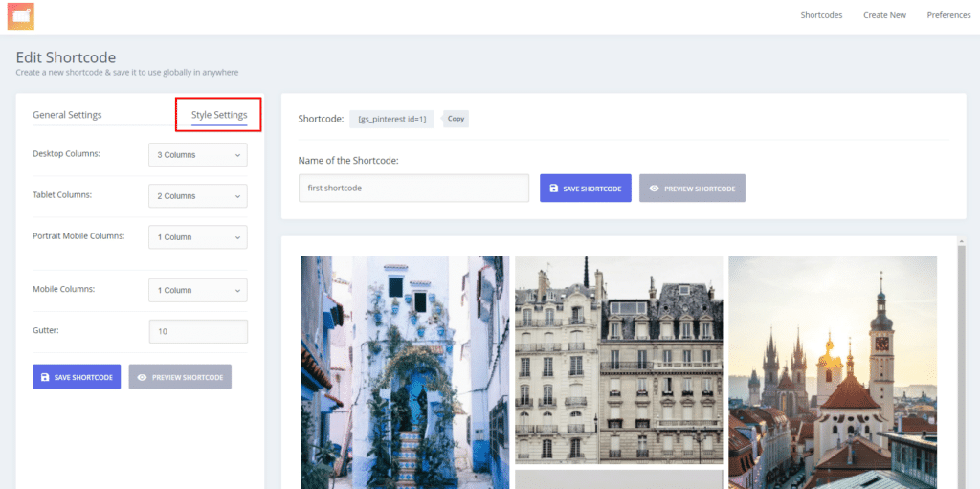
Task: Open the blue alley staircase image
Action: (405, 372)
